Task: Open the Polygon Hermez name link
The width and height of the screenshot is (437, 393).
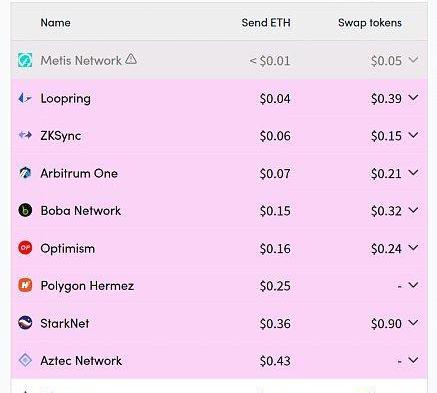Action: point(87,286)
